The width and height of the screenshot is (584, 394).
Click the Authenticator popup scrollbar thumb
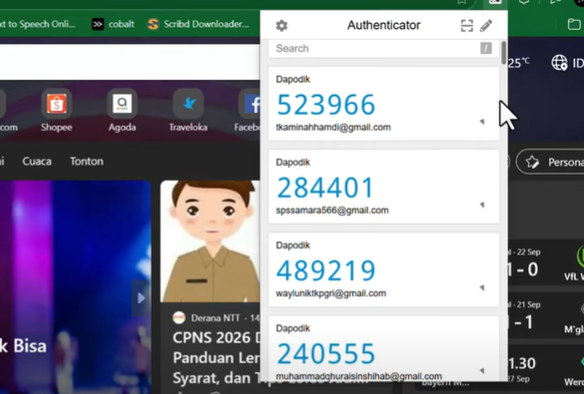coord(504,53)
